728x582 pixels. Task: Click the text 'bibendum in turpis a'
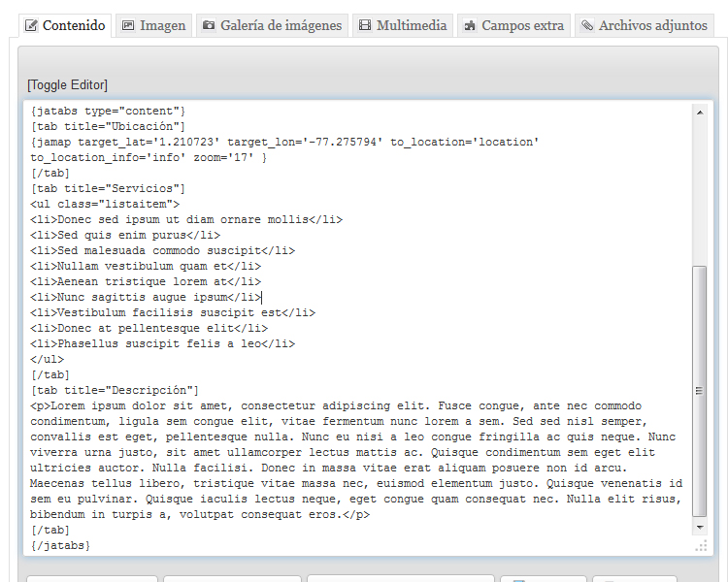point(99,515)
